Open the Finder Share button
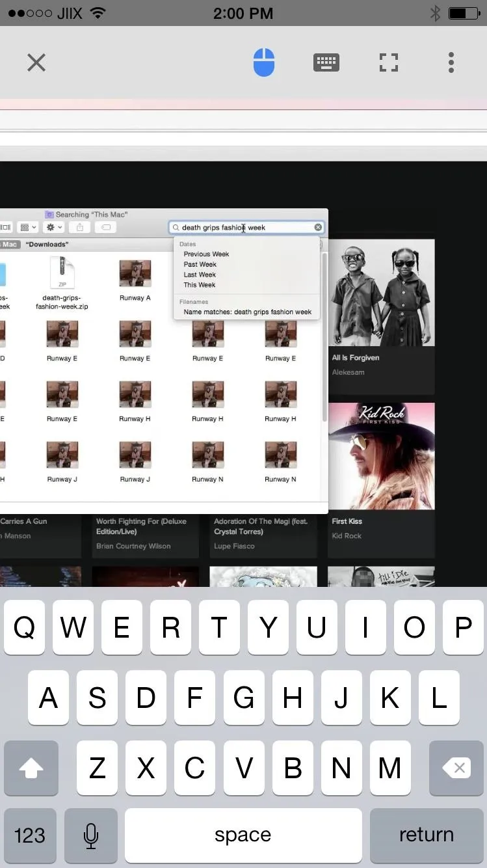 [79, 227]
